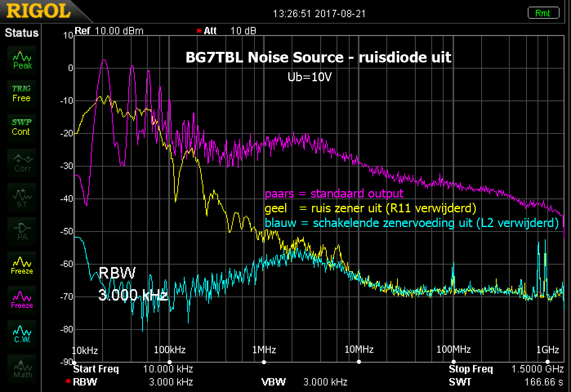The width and height of the screenshot is (571, 392).
Task: Click the Status panel header
Action: click(x=21, y=33)
